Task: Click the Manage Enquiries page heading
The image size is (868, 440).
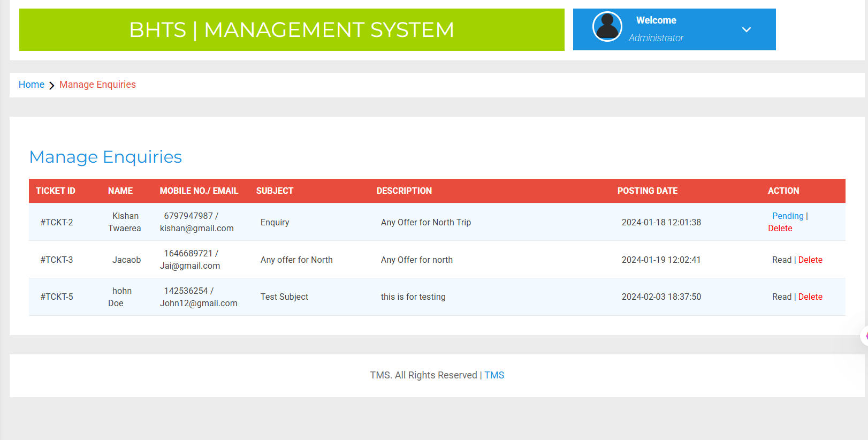Action: (x=105, y=157)
